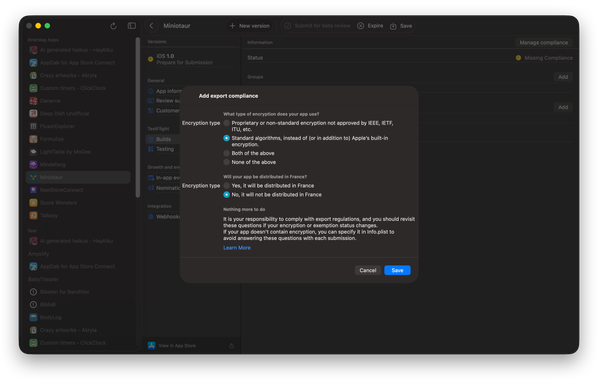The height and width of the screenshot is (384, 598).
Task: Click the blue Save button in dialog
Action: click(397, 270)
